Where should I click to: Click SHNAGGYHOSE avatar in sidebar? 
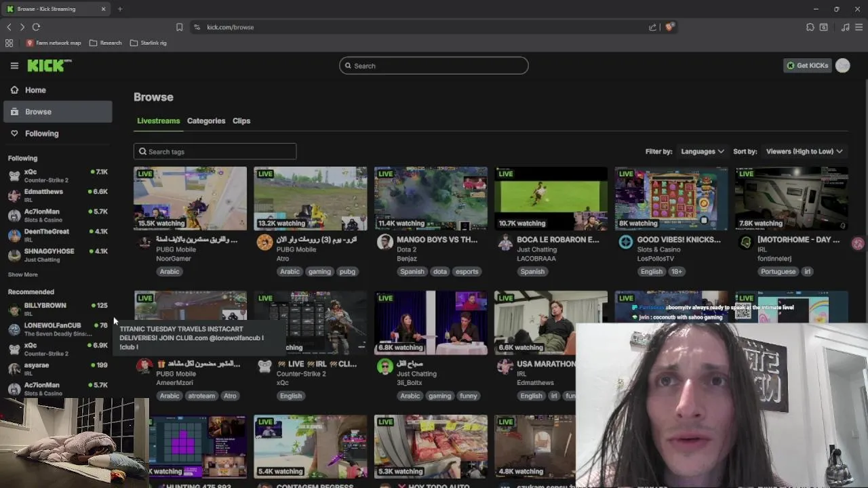tap(14, 255)
